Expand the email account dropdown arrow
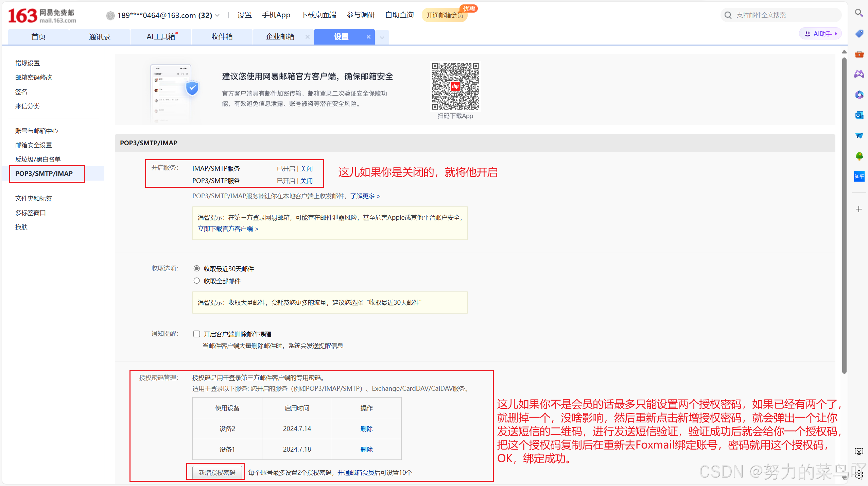The width and height of the screenshot is (868, 486). pos(218,15)
